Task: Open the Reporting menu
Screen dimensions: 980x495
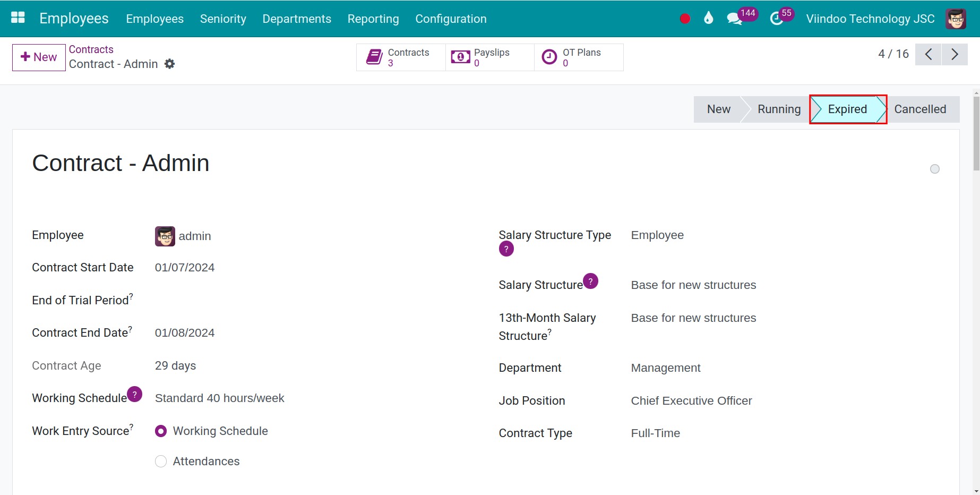Action: click(x=373, y=19)
